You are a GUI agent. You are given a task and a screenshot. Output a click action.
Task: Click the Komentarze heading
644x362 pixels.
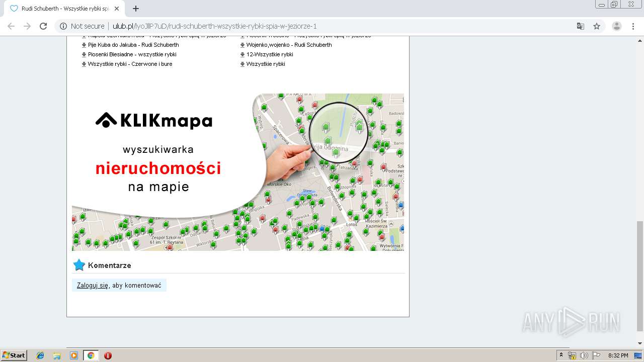tap(110, 265)
